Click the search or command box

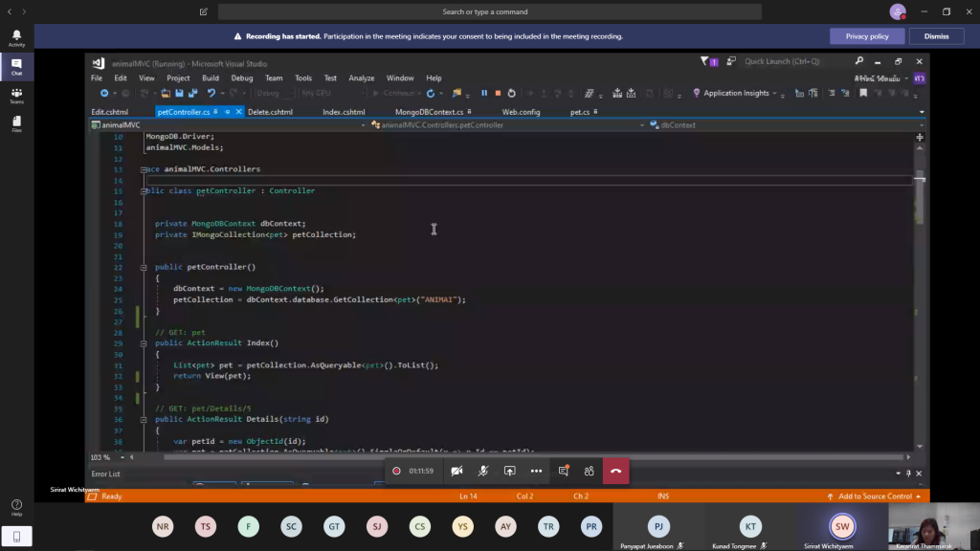point(484,12)
